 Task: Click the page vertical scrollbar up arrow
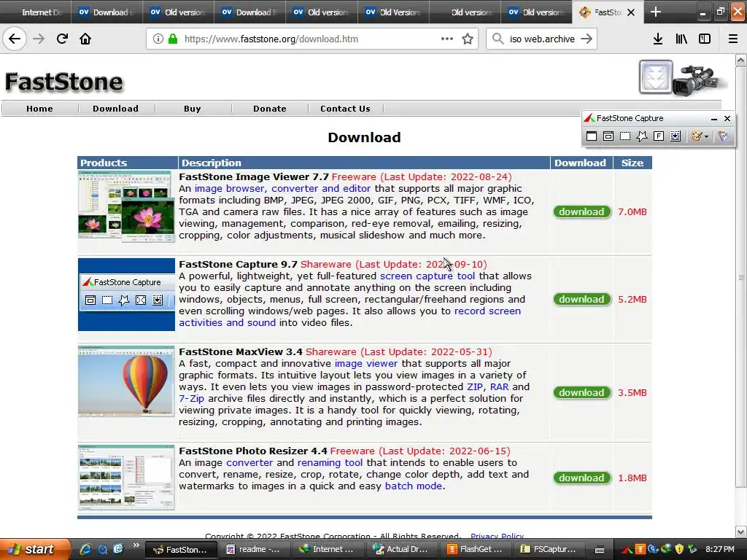point(741,60)
